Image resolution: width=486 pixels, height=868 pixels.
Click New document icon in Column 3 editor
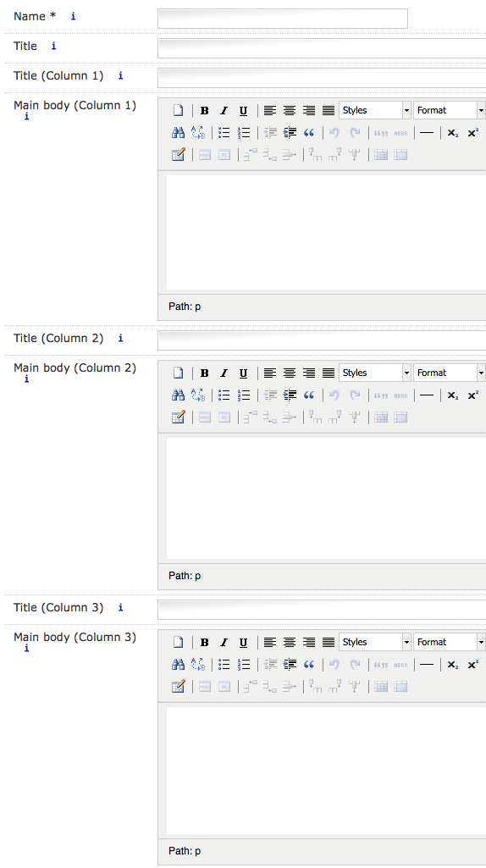click(179, 643)
